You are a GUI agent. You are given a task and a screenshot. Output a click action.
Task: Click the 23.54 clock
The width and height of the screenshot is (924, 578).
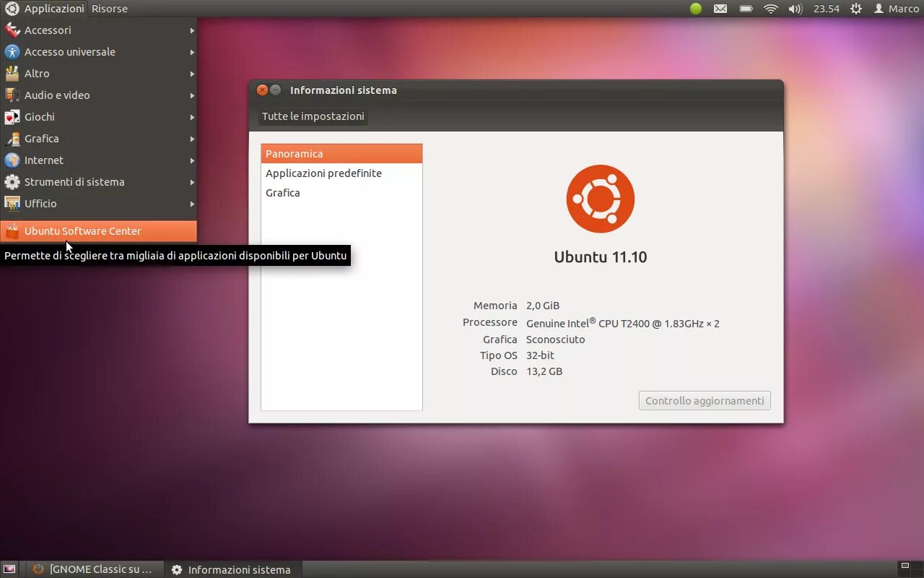point(827,9)
